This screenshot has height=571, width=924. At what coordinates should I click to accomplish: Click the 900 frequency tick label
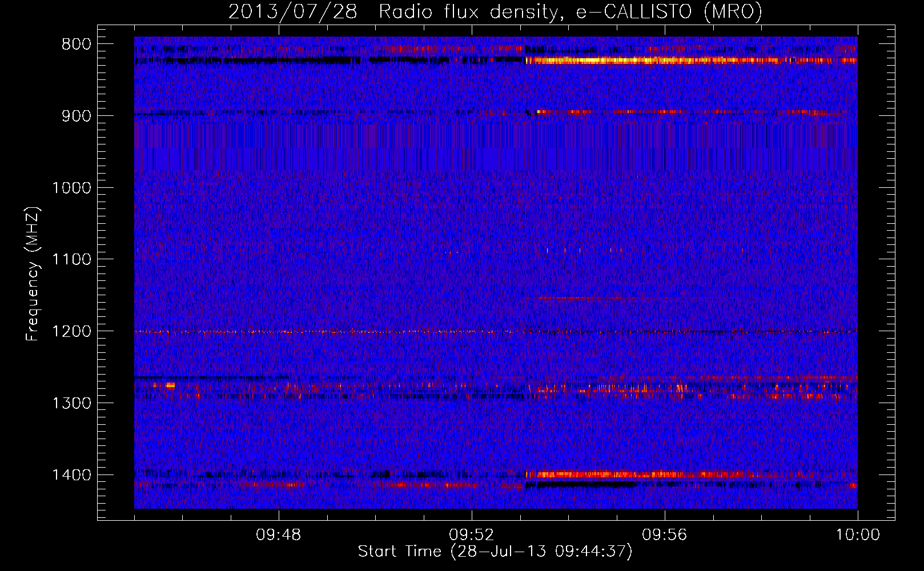coord(77,116)
